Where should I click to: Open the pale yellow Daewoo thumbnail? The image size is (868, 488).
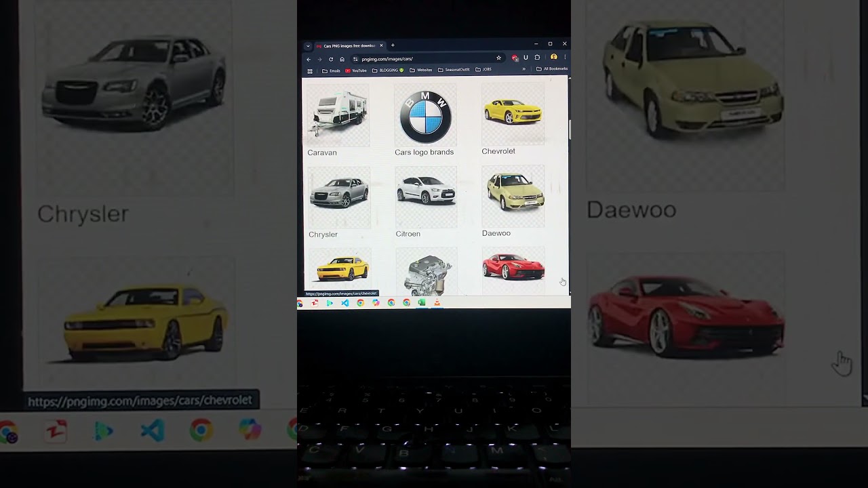(x=513, y=195)
